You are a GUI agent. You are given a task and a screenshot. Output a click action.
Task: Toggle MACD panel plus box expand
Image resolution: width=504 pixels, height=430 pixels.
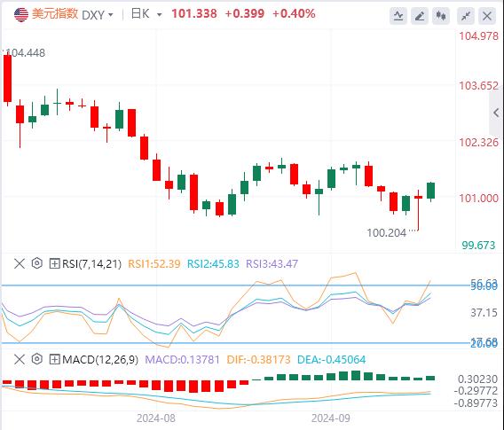(54, 359)
